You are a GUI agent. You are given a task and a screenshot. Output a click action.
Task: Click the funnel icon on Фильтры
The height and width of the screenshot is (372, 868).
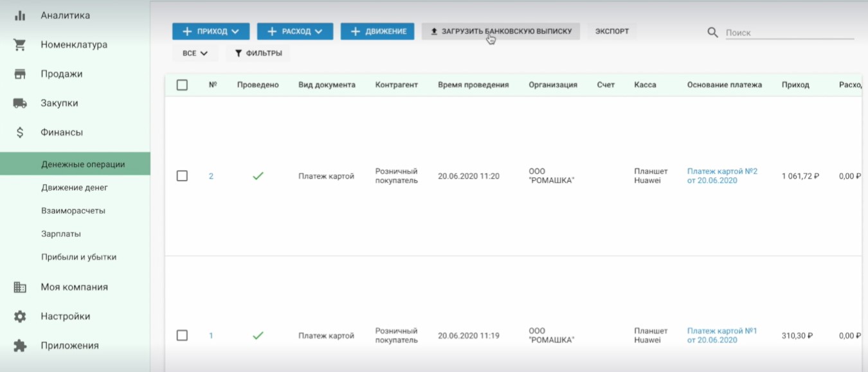[238, 53]
